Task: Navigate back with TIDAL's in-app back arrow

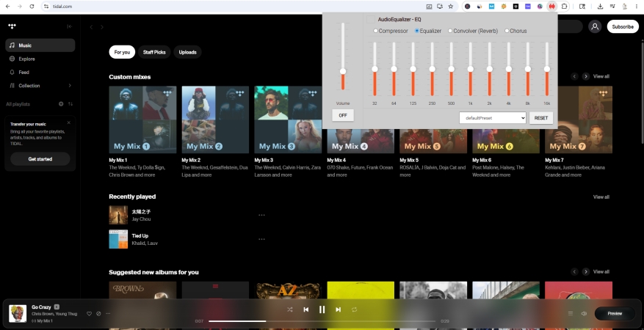Action: pos(91,27)
